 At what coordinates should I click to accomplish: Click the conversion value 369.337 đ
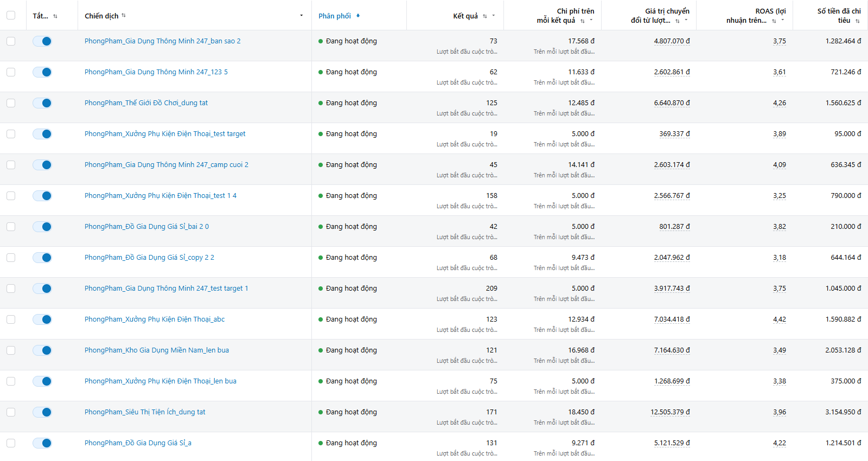(675, 134)
